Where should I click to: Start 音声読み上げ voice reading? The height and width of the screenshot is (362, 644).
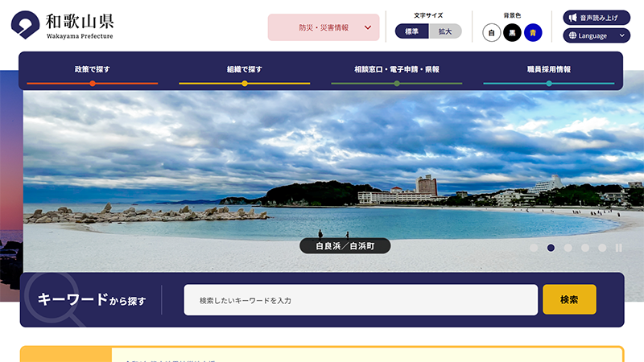point(597,18)
